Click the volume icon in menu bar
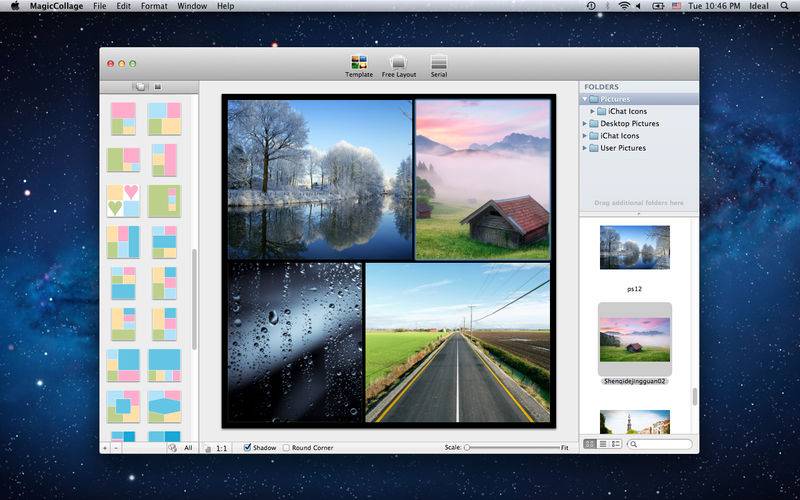The height and width of the screenshot is (500, 800). (638, 6)
